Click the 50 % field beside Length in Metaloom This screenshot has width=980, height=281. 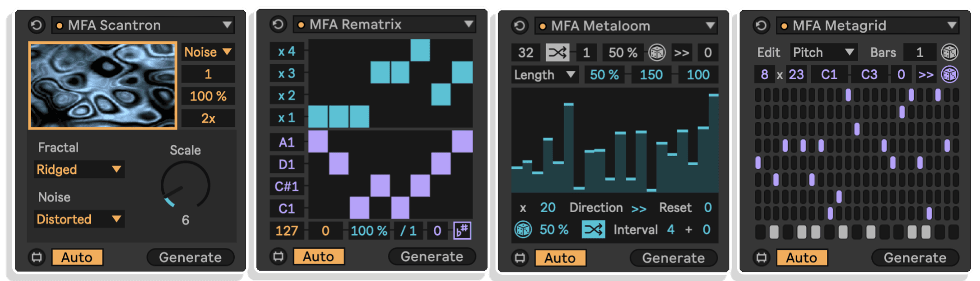click(x=604, y=74)
